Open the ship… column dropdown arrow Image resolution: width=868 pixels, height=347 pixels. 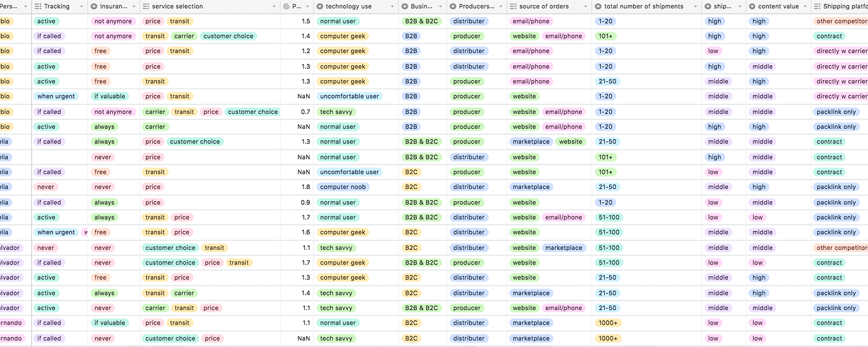(740, 7)
